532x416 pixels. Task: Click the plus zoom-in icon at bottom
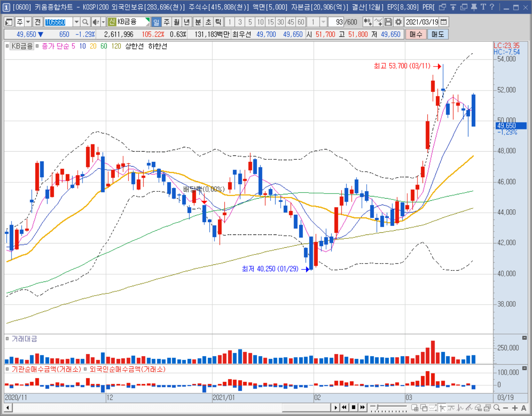[x=514, y=408]
